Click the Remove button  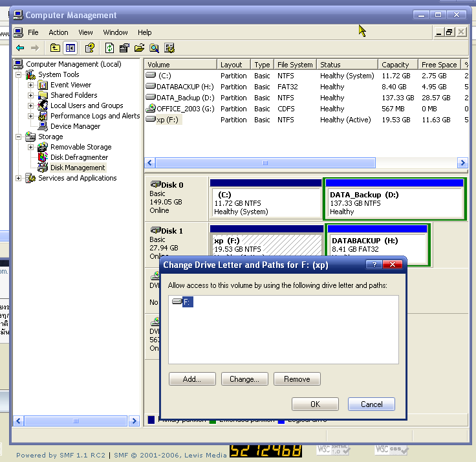click(297, 379)
